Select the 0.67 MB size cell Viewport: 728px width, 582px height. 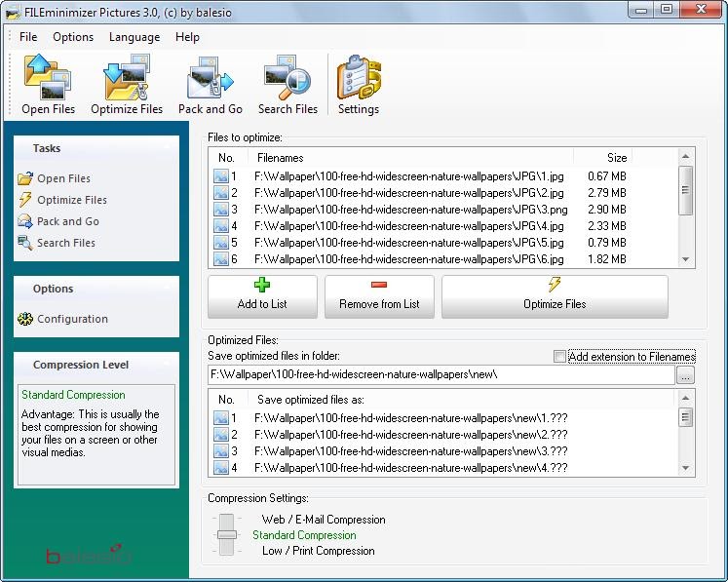pos(607,176)
